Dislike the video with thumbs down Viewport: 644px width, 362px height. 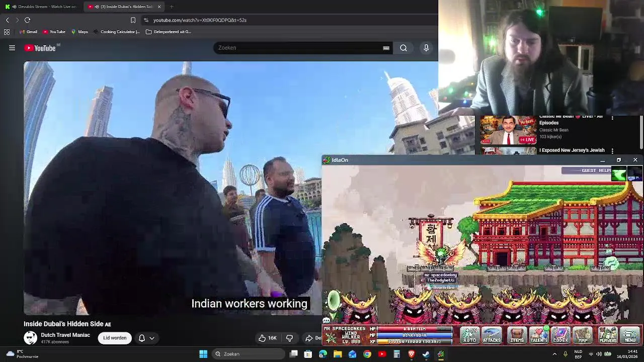click(289, 338)
